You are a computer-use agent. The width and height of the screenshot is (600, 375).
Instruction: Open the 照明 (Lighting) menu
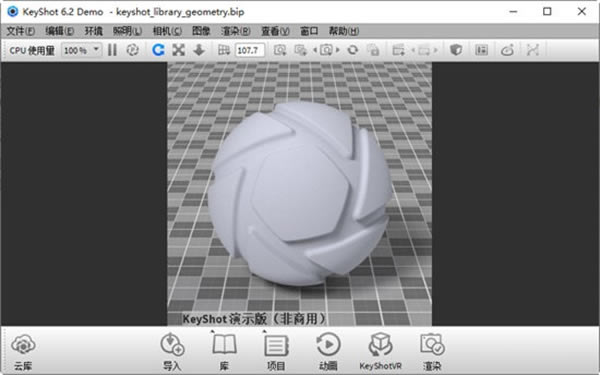click(x=127, y=31)
